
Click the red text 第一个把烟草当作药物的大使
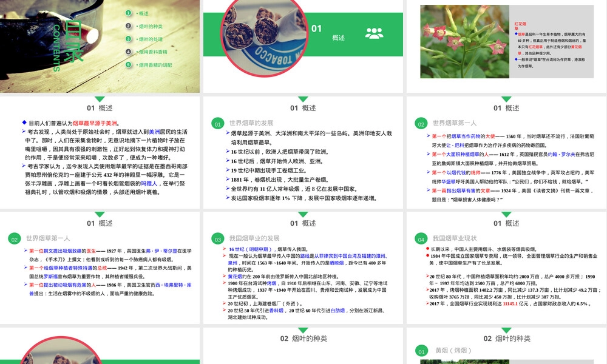click(463, 136)
